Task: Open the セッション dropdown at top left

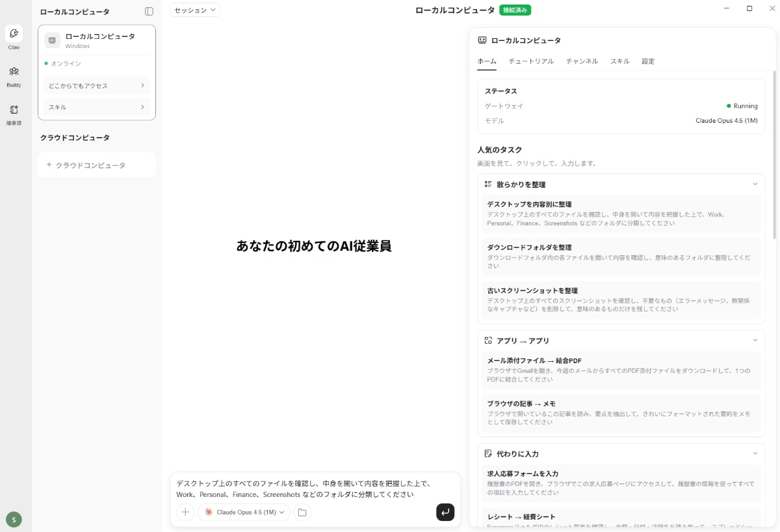Action: (194, 10)
